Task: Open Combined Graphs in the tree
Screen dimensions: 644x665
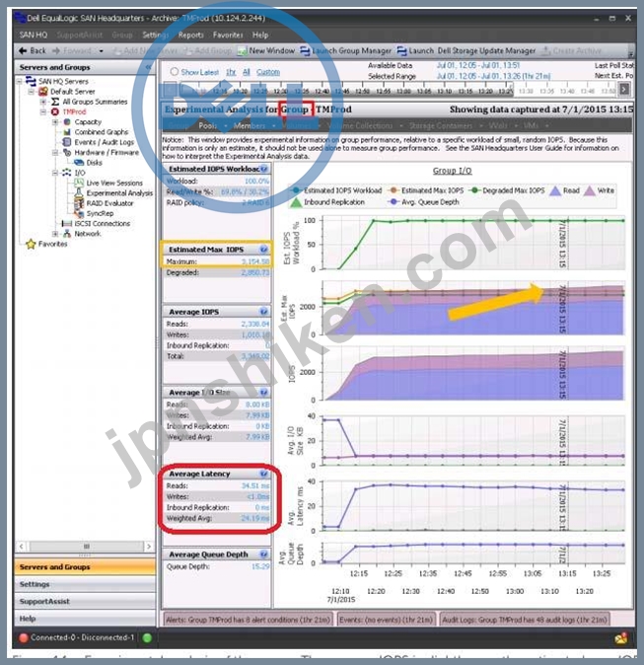Action: pyautogui.click(x=102, y=132)
